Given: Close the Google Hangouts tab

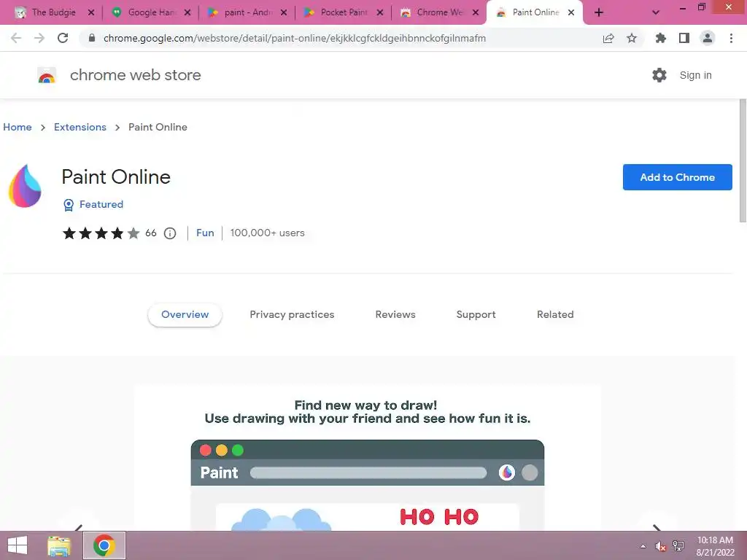Looking at the screenshot, I should point(187,12).
